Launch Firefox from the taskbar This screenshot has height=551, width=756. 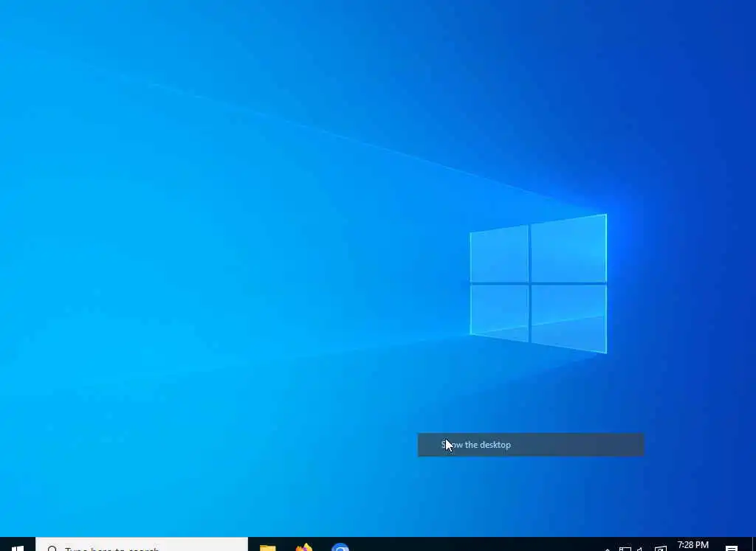tap(303, 547)
